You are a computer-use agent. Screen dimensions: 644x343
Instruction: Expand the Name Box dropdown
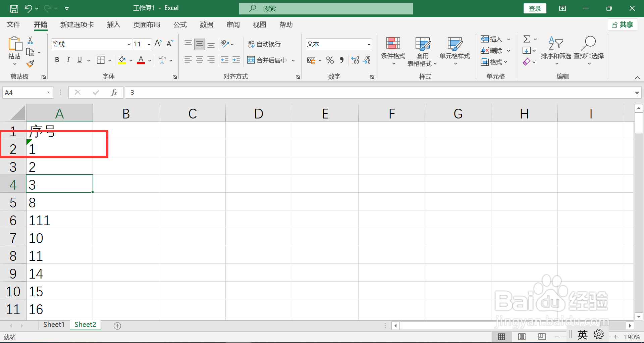(49, 92)
